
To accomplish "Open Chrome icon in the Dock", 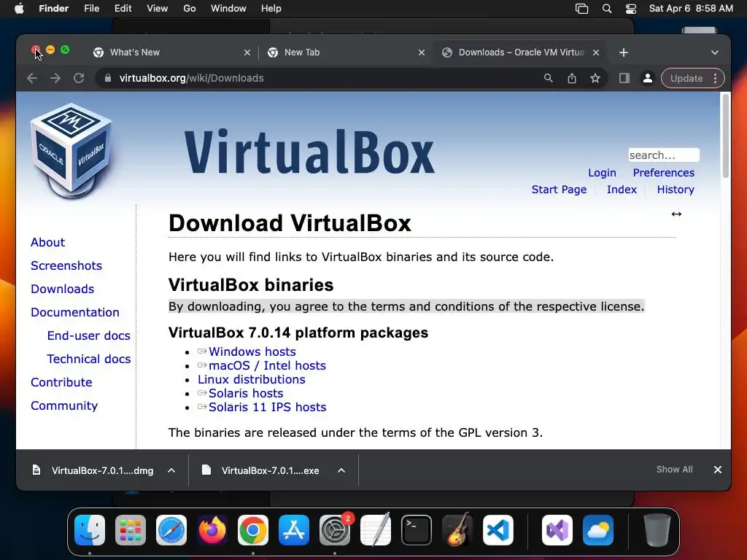I will click(x=253, y=530).
